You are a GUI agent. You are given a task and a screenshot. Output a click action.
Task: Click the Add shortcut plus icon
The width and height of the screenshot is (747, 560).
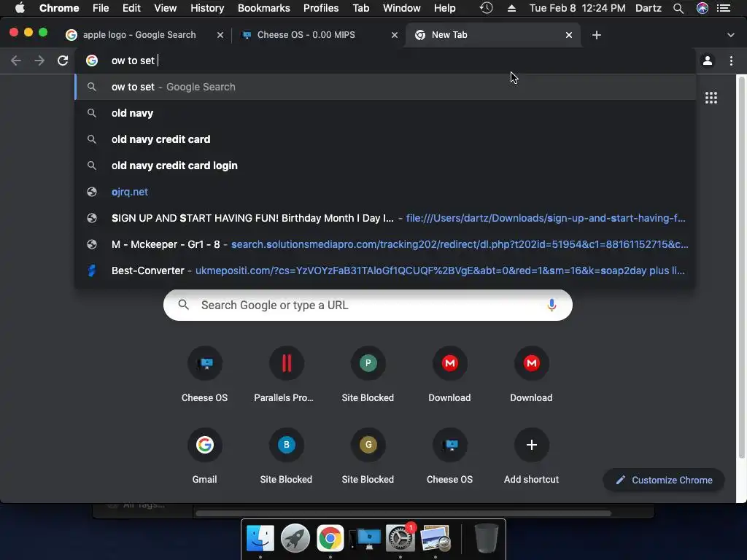point(531,445)
